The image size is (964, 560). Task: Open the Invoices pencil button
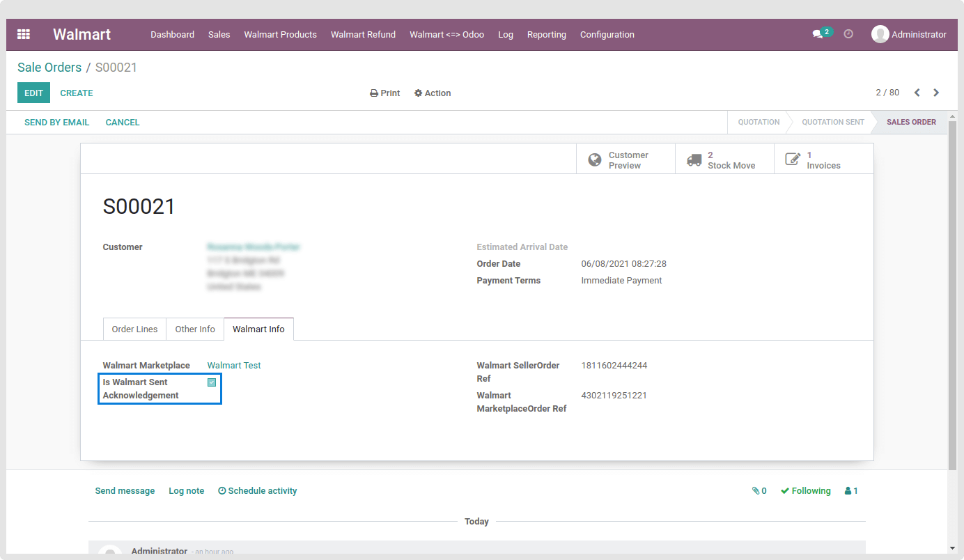(823, 160)
